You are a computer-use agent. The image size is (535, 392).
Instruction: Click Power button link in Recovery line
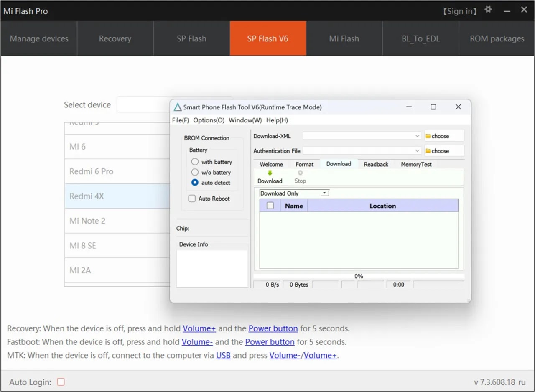click(x=273, y=328)
